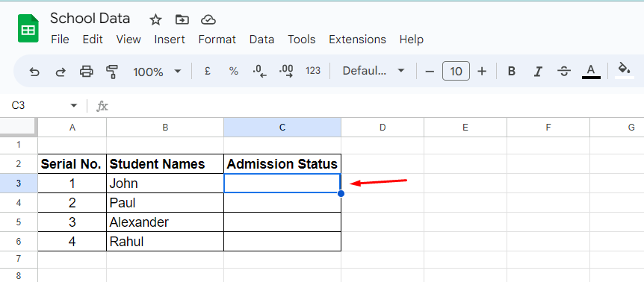Click the Move to folder icon
The height and width of the screenshot is (282, 644).
tap(182, 19)
